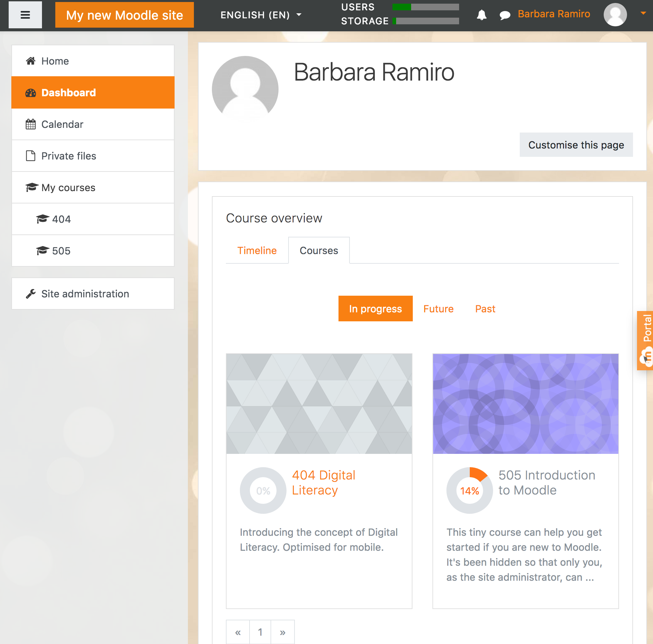Click the purple circles course image

[525, 404]
